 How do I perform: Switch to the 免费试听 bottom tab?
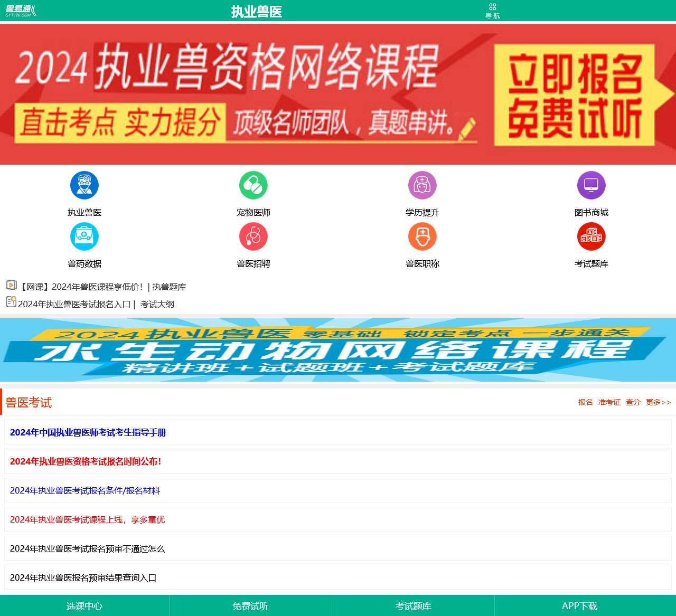(x=250, y=606)
